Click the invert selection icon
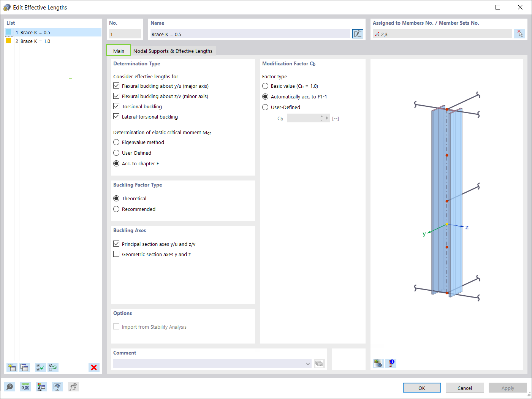The height and width of the screenshot is (399, 532). click(53, 367)
